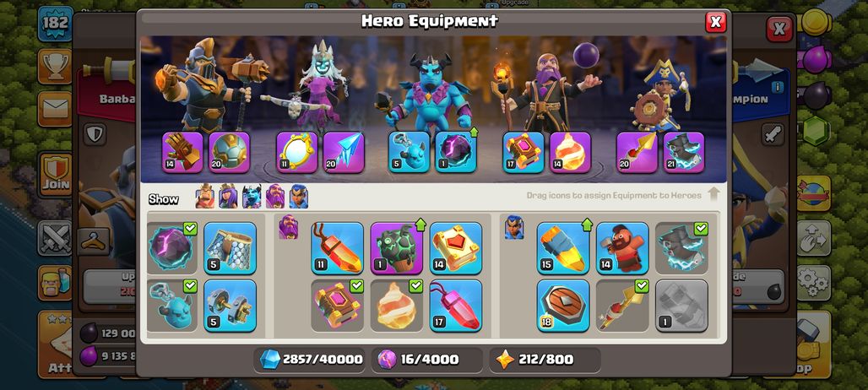Click the collapse arrow beside drag icons hint
868x390 pixels.
[713, 194]
